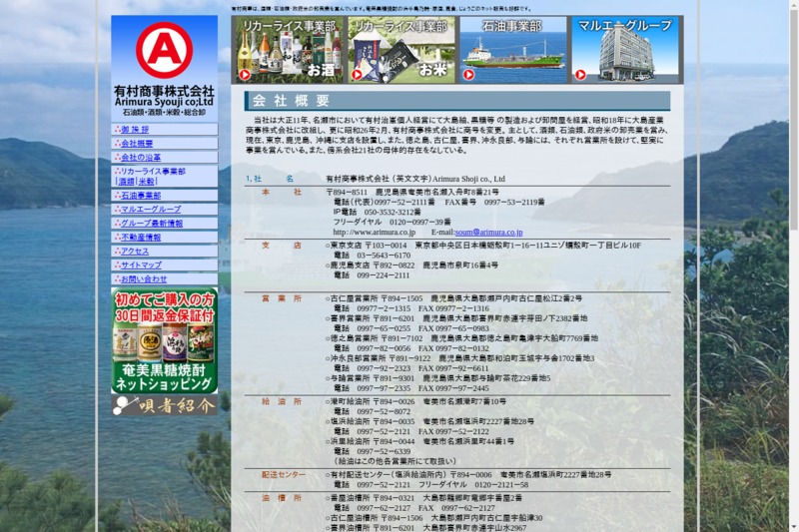
Task: Click the 酒類 link under リカーライス事業部
Action: click(126, 182)
